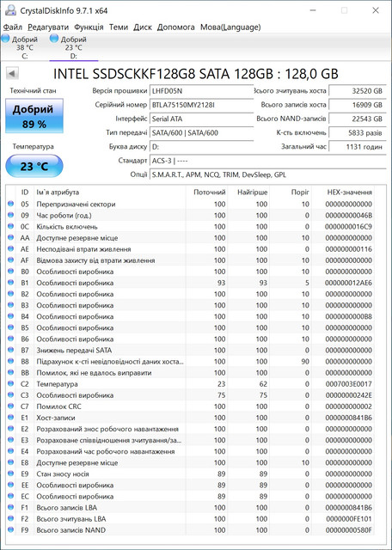Select Розраховане співвідношення зчитування row name
Viewport: 392px width, 550px height.
pos(109,440)
